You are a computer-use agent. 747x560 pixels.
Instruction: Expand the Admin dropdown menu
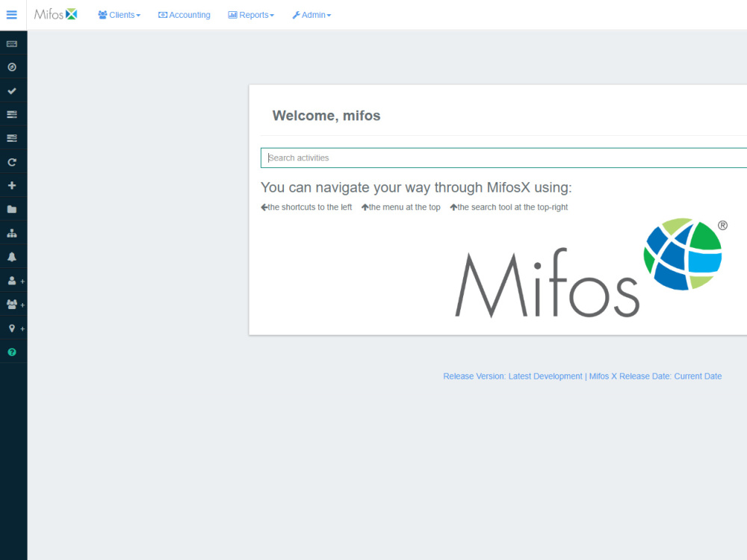311,15
